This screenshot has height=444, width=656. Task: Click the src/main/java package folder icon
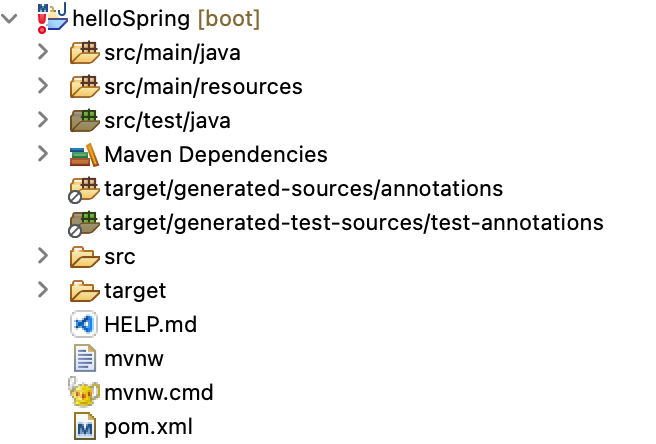click(84, 53)
